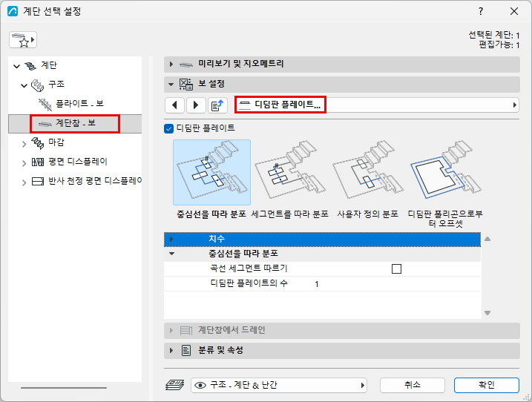Select the 계단참 - 보 tree item
Screen dimensions: 532x402
click(x=75, y=123)
